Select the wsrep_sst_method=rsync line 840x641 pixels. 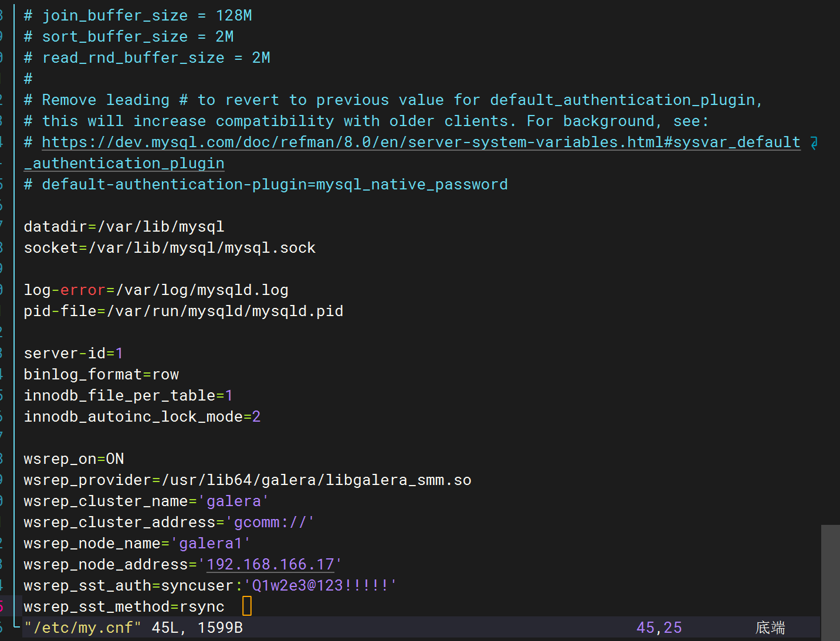(x=123, y=606)
